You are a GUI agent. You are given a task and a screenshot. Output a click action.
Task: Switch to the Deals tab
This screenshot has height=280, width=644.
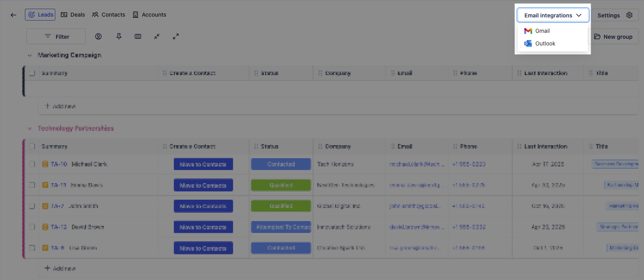point(73,15)
